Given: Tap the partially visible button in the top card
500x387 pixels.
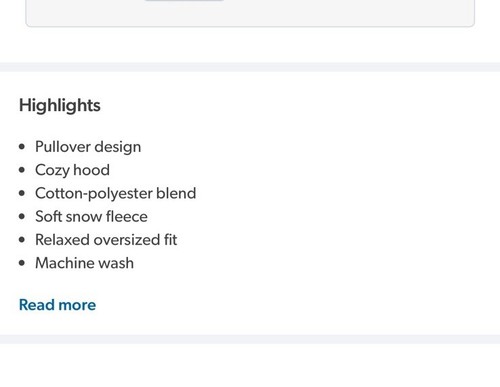Looking at the screenshot, I should [x=184, y=1].
